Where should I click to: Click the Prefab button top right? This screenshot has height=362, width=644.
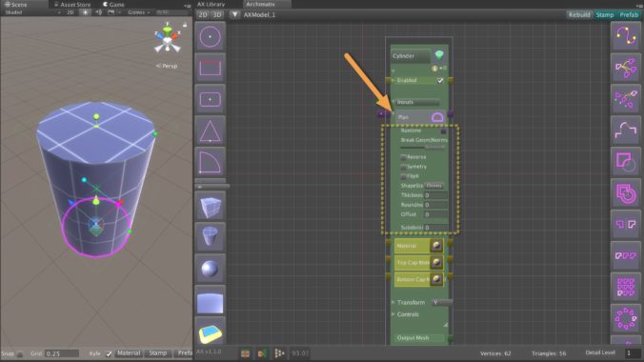point(629,14)
